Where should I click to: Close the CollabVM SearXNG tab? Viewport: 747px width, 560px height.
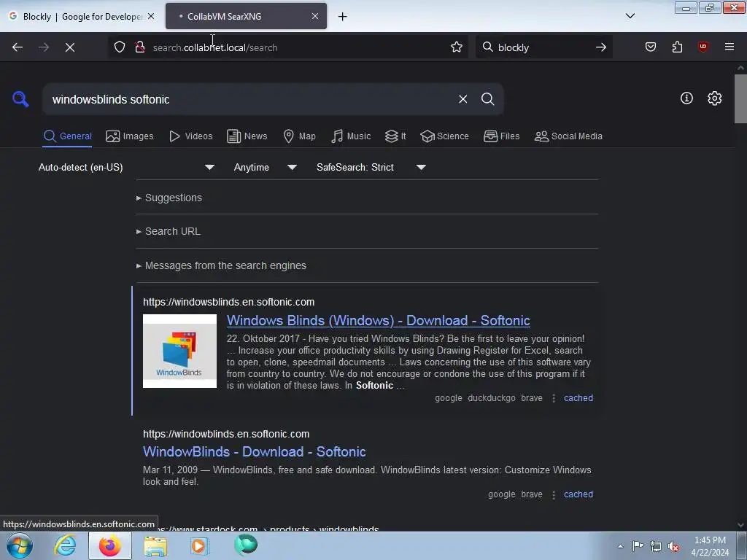coord(315,16)
